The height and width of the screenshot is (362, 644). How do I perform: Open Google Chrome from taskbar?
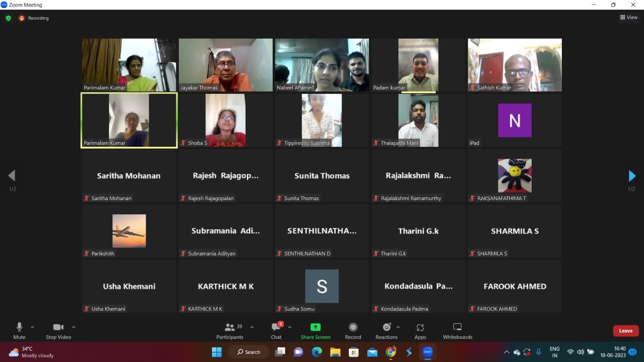(x=391, y=352)
